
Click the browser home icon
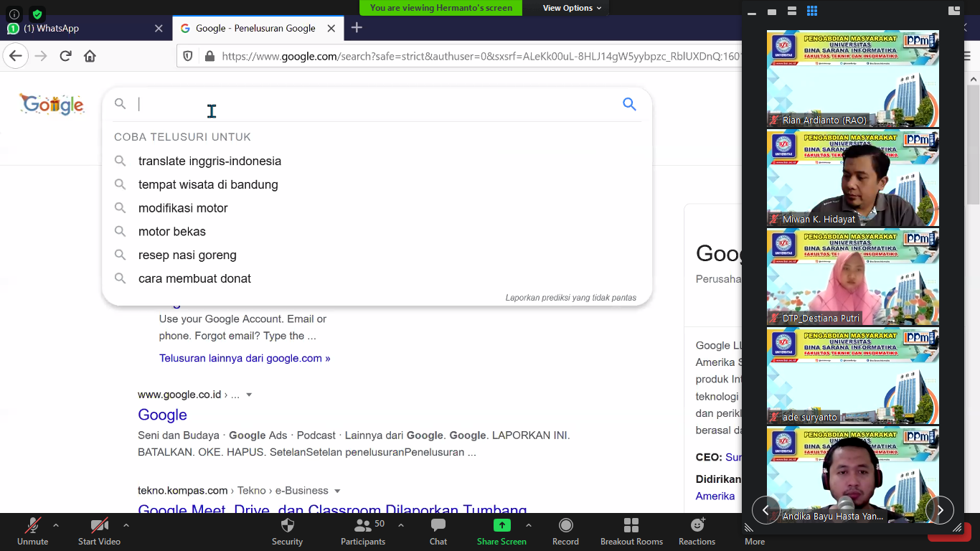point(90,56)
